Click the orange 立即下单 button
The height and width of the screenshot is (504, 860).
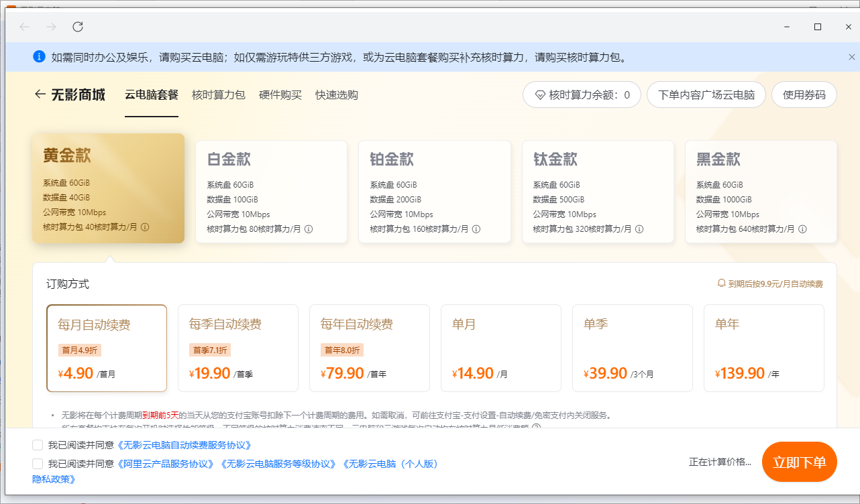pyautogui.click(x=799, y=462)
